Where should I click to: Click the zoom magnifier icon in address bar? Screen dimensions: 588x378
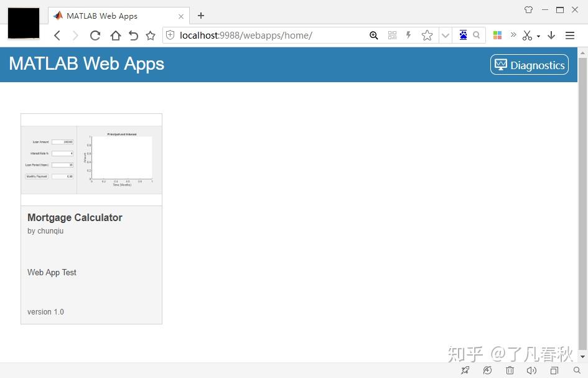pos(373,35)
